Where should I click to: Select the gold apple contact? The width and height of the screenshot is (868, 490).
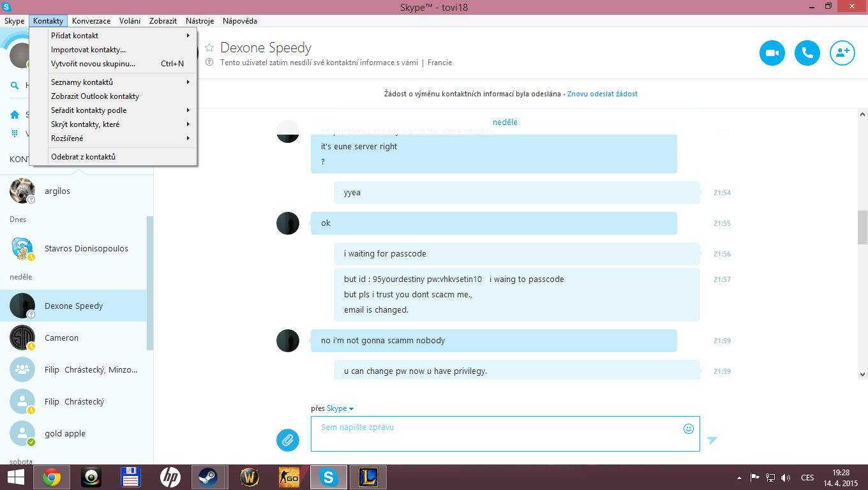73,434
